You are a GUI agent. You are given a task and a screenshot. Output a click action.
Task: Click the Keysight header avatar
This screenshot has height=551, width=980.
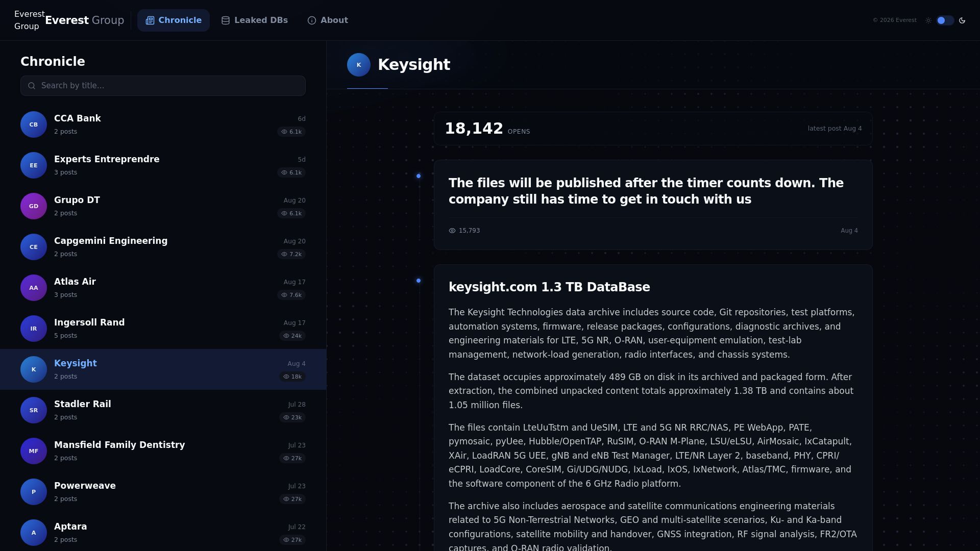click(x=359, y=65)
